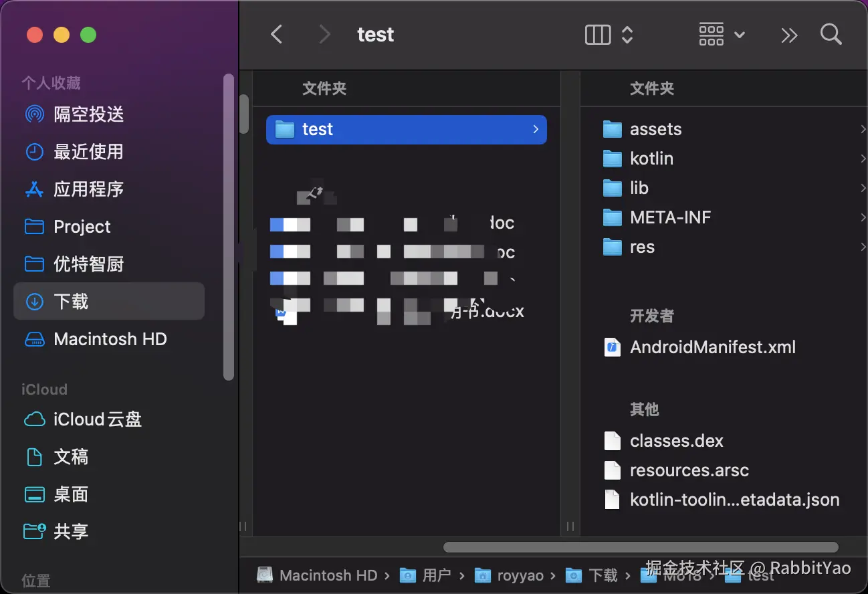
Task: Click the sidebar vertical scrollbar
Action: pyautogui.click(x=229, y=226)
